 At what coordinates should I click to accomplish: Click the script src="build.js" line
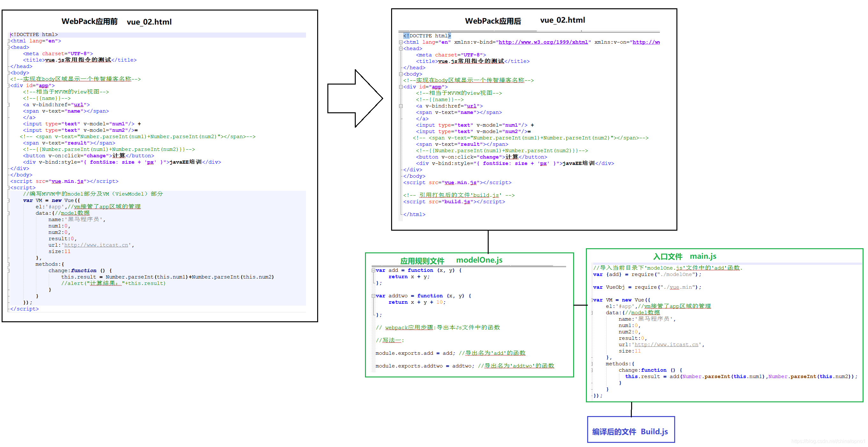(x=454, y=202)
